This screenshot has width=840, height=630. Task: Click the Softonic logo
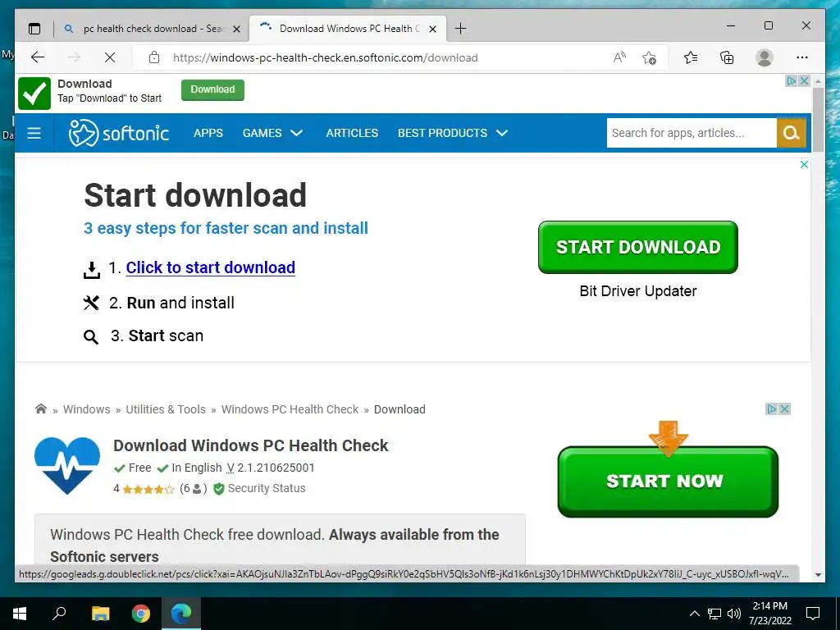click(119, 133)
